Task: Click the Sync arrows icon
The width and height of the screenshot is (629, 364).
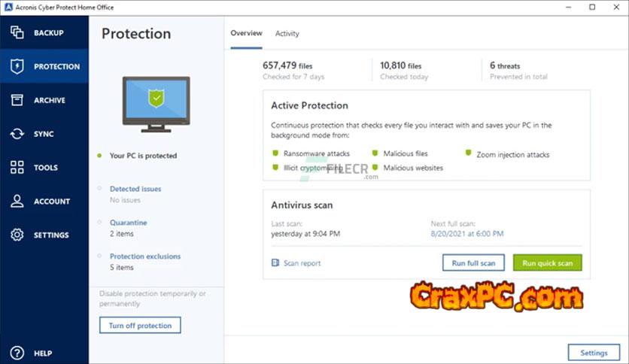Action: [x=17, y=134]
